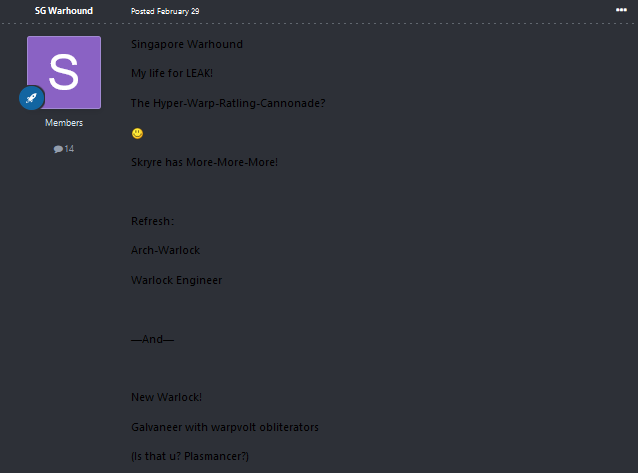
Task: Click the Arch-Warlock text line
Action: pyautogui.click(x=166, y=250)
